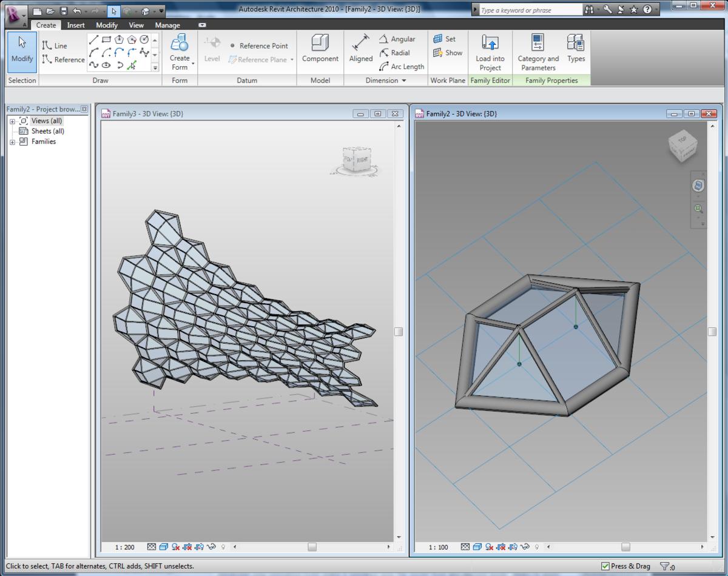This screenshot has width=728, height=576.
Task: Expand the Families tree node
Action: point(12,142)
